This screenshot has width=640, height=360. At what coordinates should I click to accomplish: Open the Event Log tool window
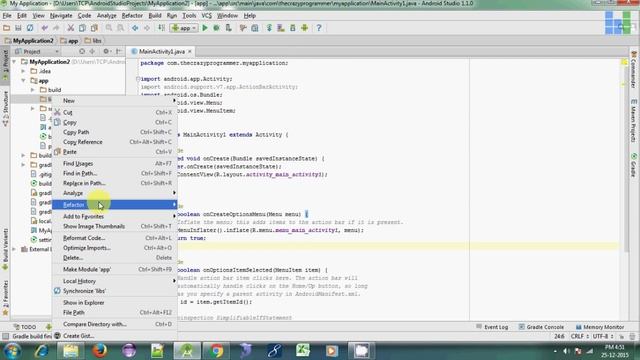(x=492, y=327)
